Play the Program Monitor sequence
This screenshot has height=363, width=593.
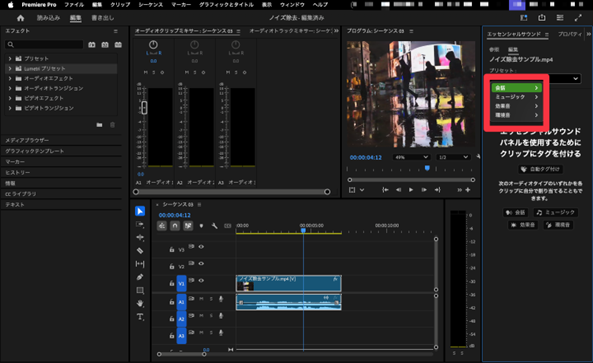coord(411,190)
